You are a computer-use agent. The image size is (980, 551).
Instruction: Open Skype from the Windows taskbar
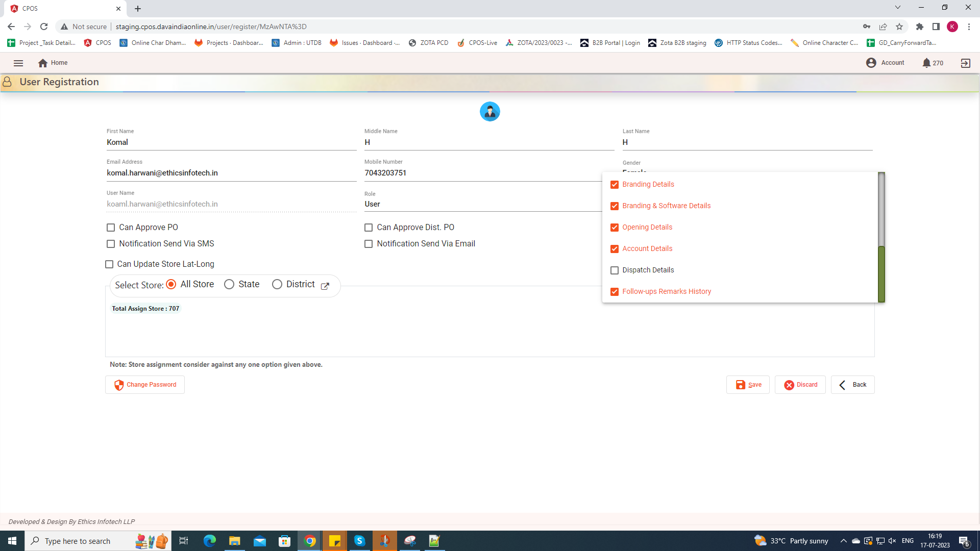(359, 541)
